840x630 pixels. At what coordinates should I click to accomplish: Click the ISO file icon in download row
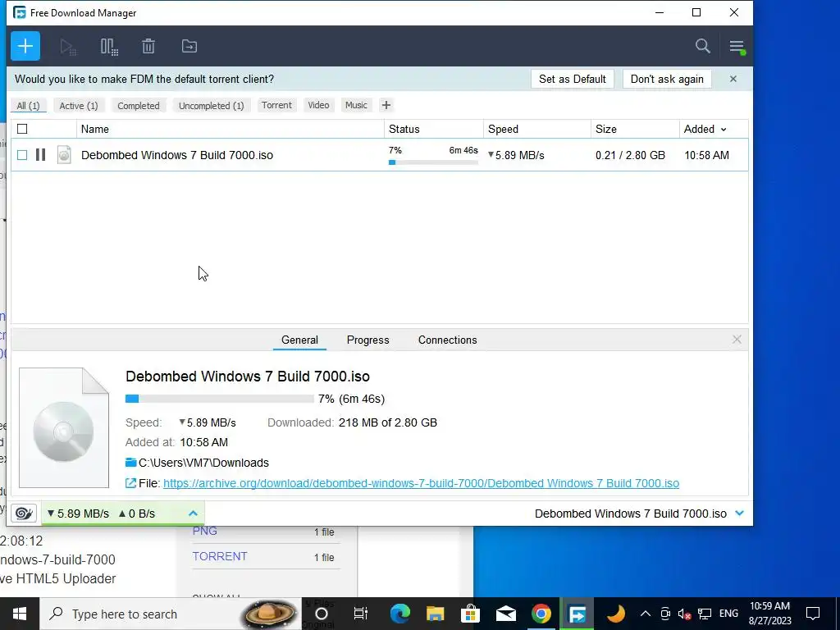pyautogui.click(x=64, y=155)
